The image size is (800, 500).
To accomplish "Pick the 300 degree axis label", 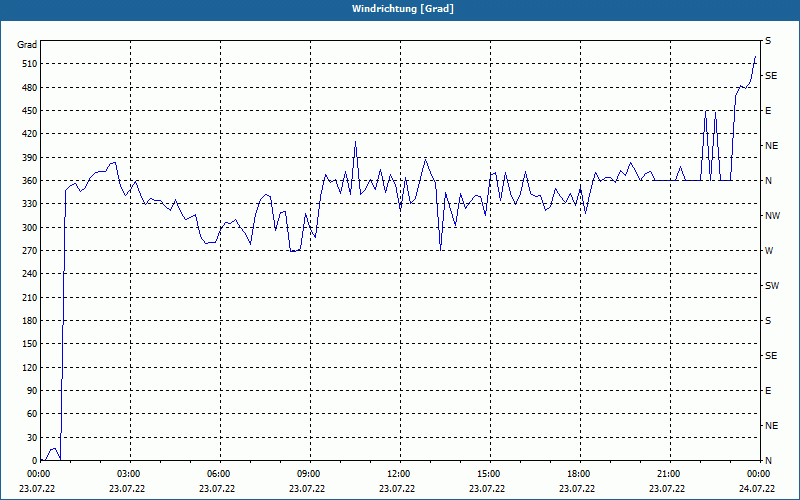I will coord(29,228).
